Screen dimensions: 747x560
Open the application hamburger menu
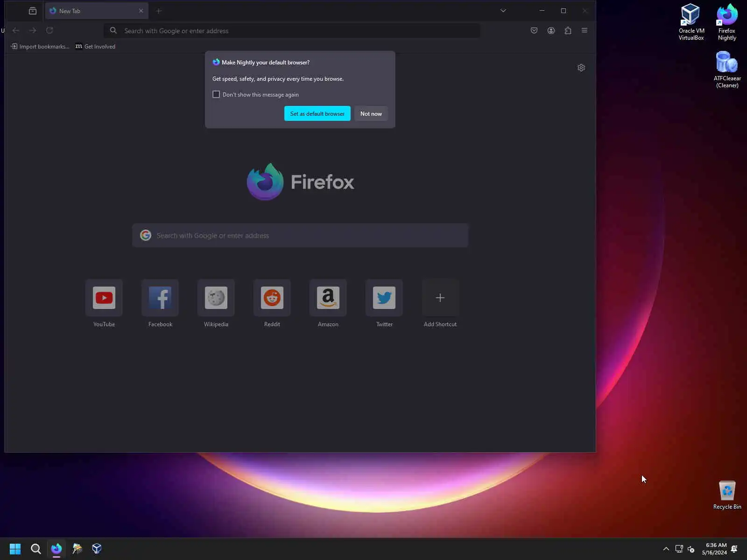[x=585, y=30]
